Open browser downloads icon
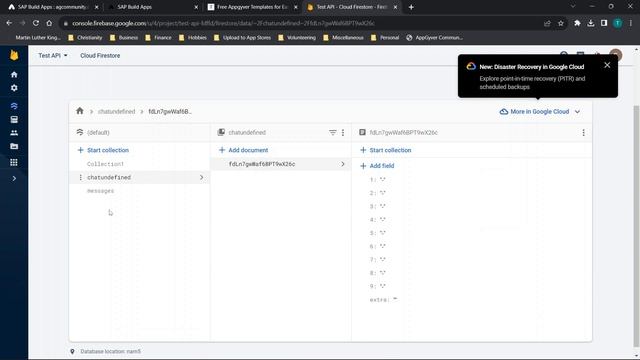640x360 pixels. [x=591, y=23]
